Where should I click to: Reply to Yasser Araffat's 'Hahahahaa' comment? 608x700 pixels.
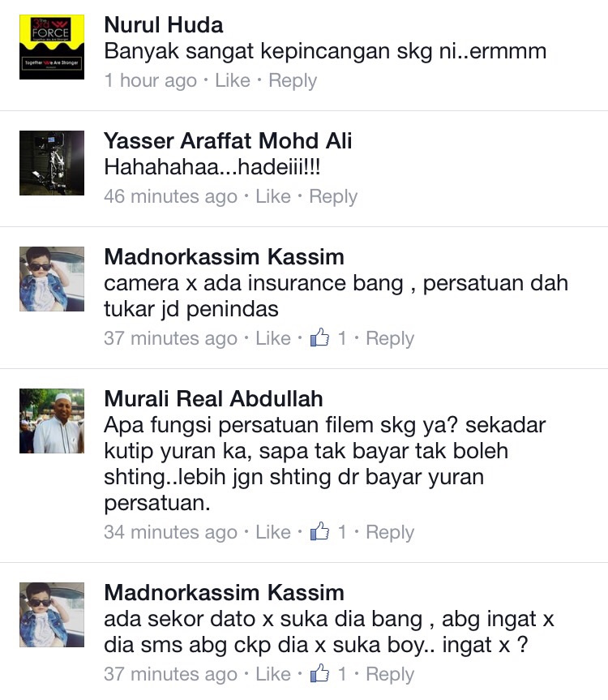[333, 197]
